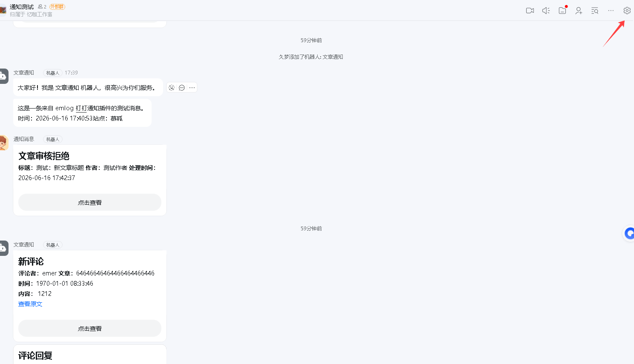Click 点击查看 on the 新评论 card
The image size is (634, 364).
point(90,328)
